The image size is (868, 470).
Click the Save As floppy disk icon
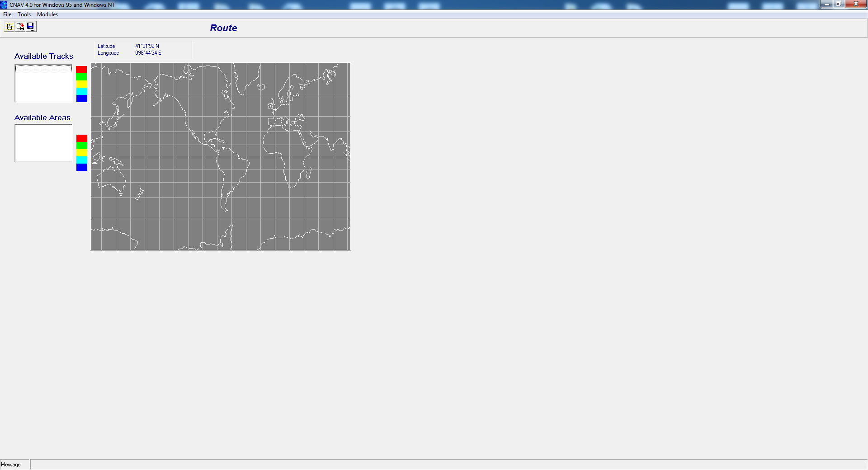point(31,27)
